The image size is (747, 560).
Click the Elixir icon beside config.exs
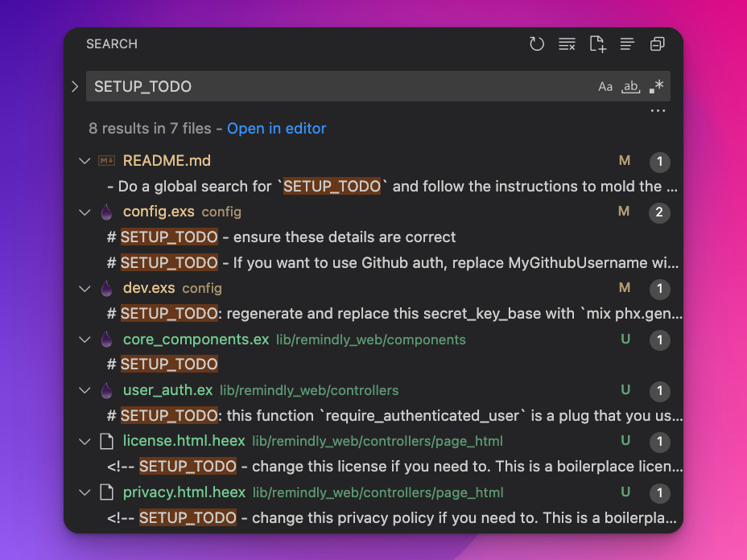point(106,212)
